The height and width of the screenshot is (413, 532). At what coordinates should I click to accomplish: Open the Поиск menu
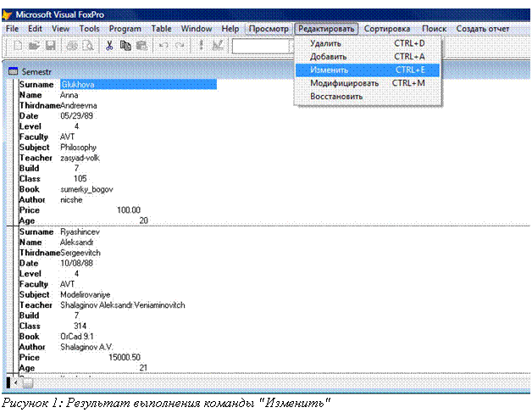[434, 29]
